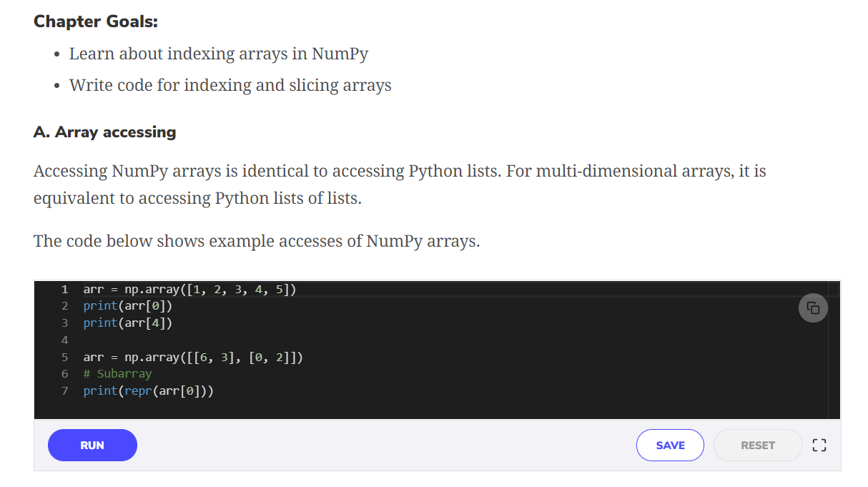Click the 'A. Array accessing' heading
This screenshot has width=868, height=487.
(x=104, y=132)
